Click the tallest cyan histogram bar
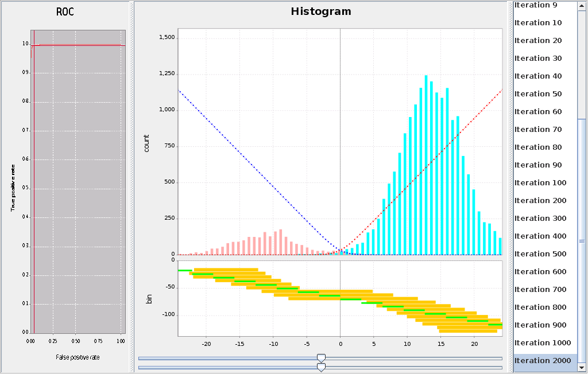 (x=426, y=166)
